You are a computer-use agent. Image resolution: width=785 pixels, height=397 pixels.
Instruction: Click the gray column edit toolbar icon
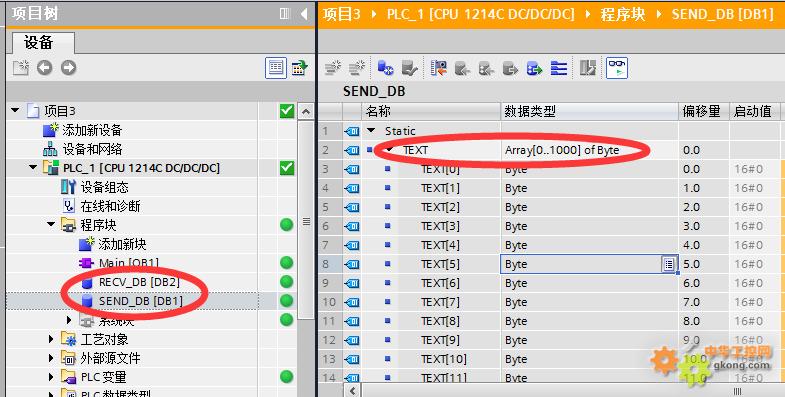tap(588, 68)
